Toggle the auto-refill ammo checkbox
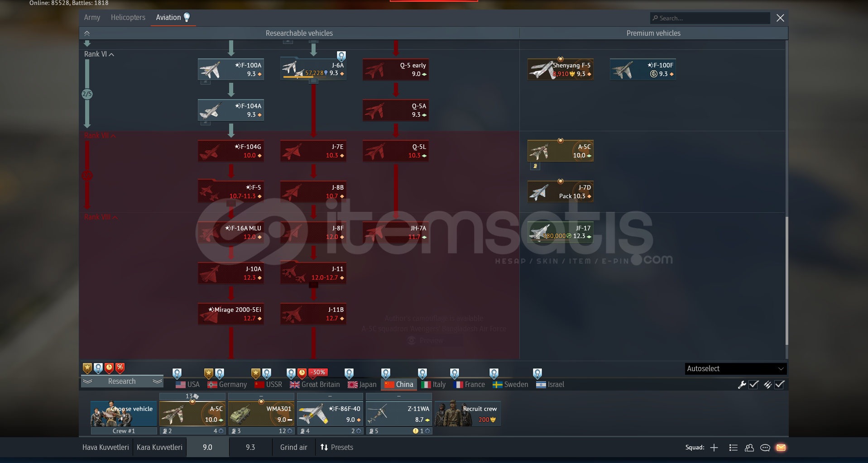 pyautogui.click(x=780, y=385)
